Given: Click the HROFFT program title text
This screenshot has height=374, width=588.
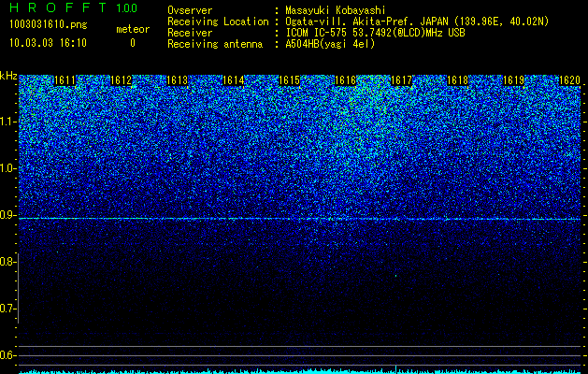Looking at the screenshot, I should (58, 7).
